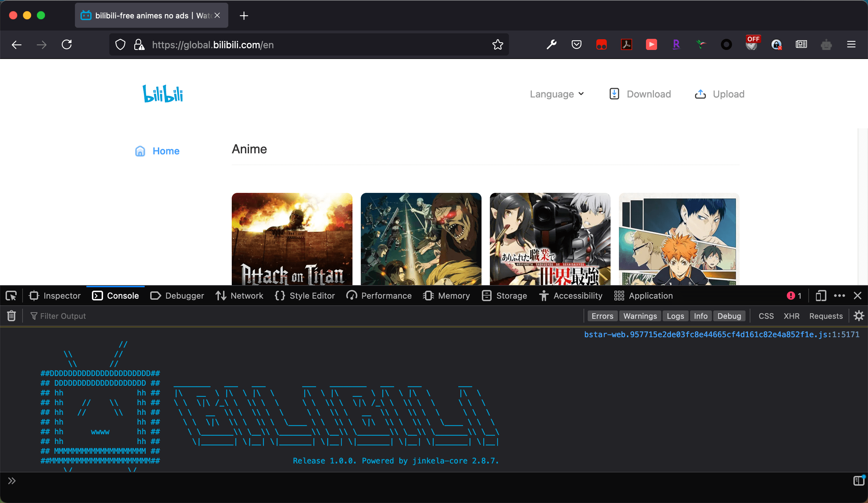Click the tracking protection shield icon

(x=120, y=44)
